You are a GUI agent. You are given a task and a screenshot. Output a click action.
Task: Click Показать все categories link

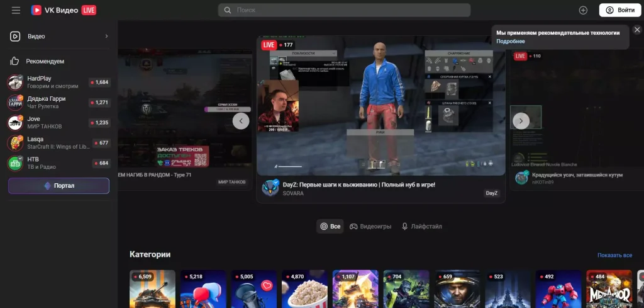(x=614, y=255)
